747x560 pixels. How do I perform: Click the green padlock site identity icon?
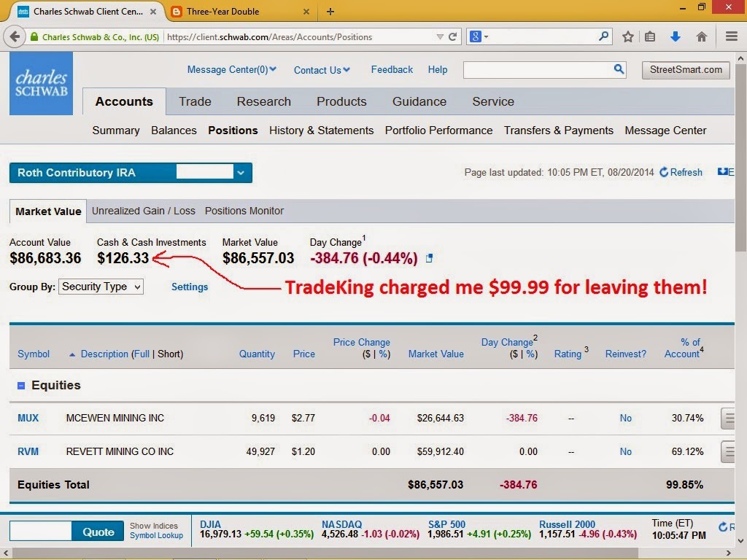pyautogui.click(x=34, y=36)
